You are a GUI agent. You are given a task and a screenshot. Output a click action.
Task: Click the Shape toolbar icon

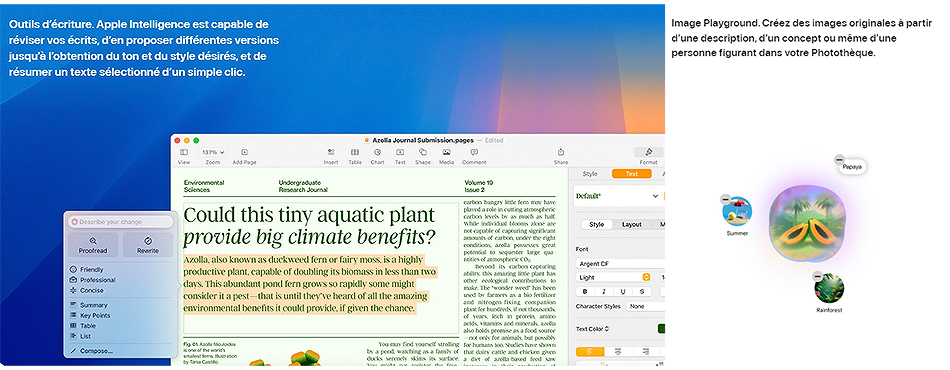click(422, 152)
